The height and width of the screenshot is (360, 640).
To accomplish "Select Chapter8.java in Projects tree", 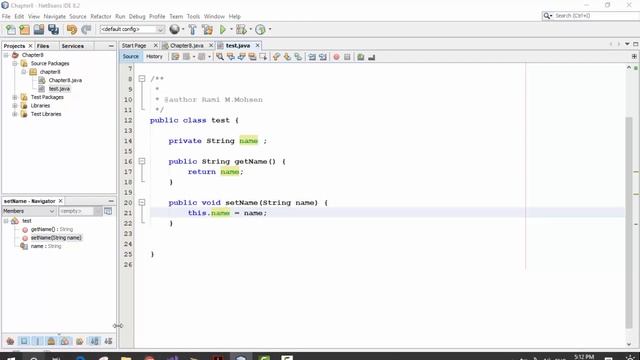I will click(x=65, y=80).
